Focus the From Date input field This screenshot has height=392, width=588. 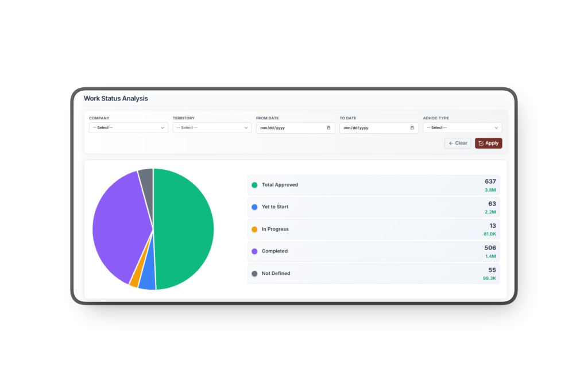point(296,128)
